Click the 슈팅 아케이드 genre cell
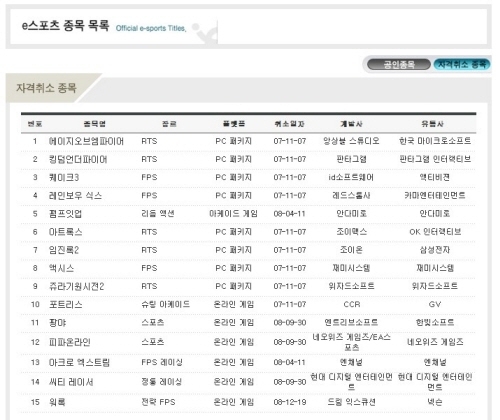 pos(166,304)
